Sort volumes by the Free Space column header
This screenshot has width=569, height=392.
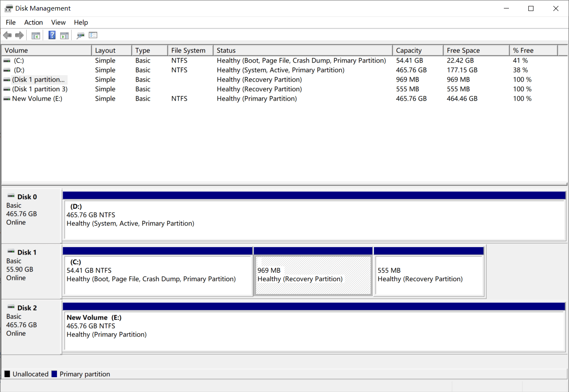click(463, 50)
